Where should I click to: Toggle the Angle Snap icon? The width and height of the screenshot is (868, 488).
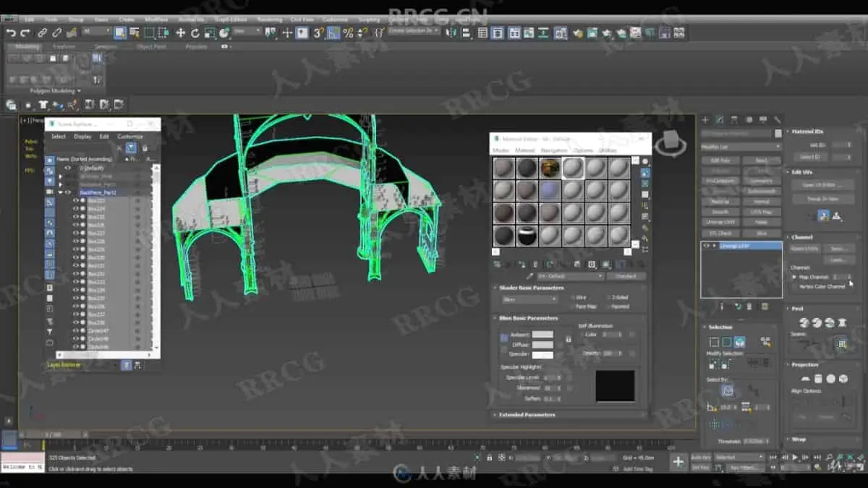point(333,33)
